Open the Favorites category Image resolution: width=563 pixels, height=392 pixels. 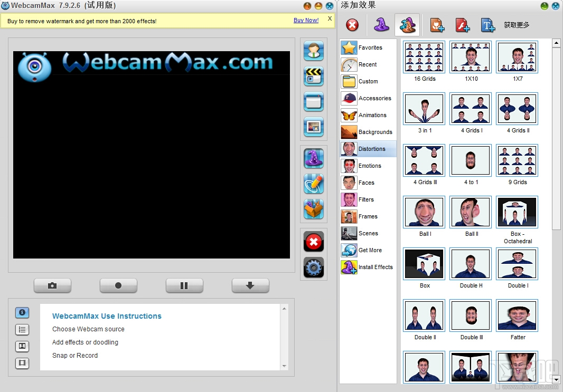pos(368,47)
